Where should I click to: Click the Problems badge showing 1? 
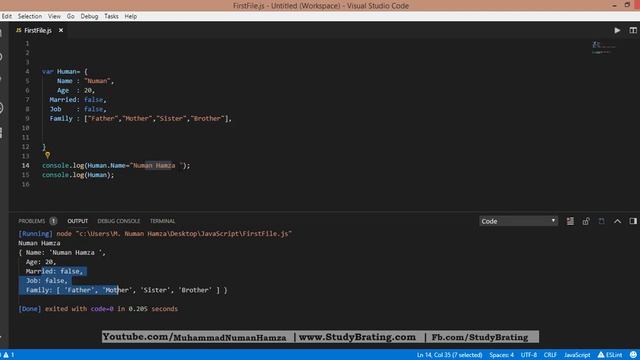click(53, 221)
